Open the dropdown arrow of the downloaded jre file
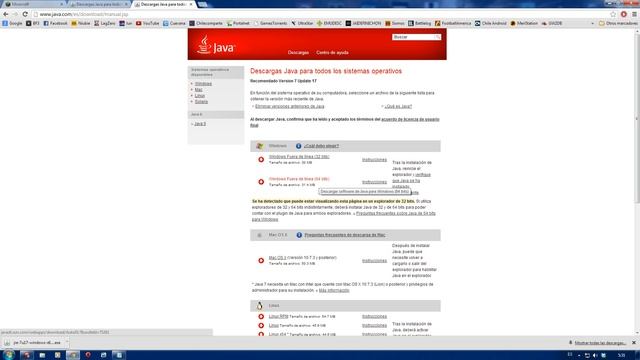This screenshot has width=640, height=360. [67, 343]
